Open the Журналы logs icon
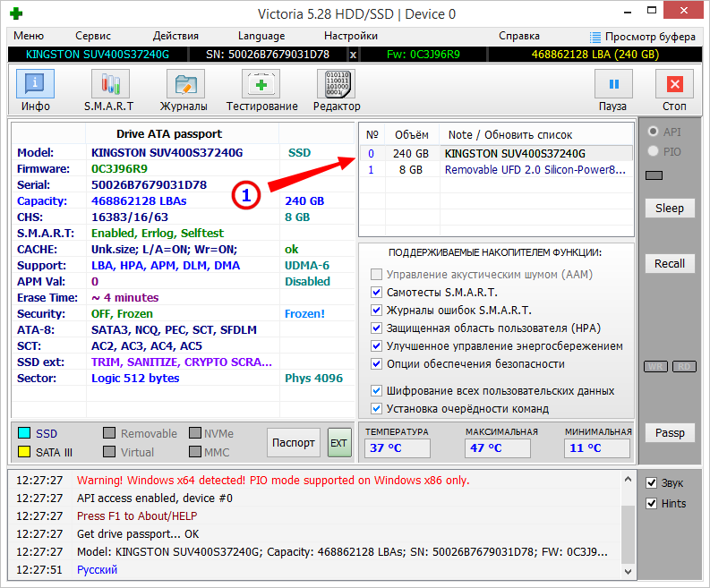Screen dimensions: 710x588 point(185,84)
